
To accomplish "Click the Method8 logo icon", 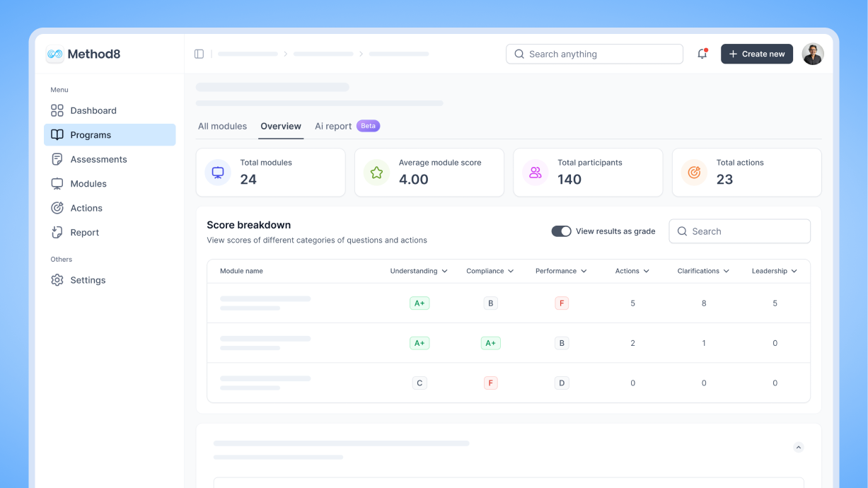I will coord(55,54).
